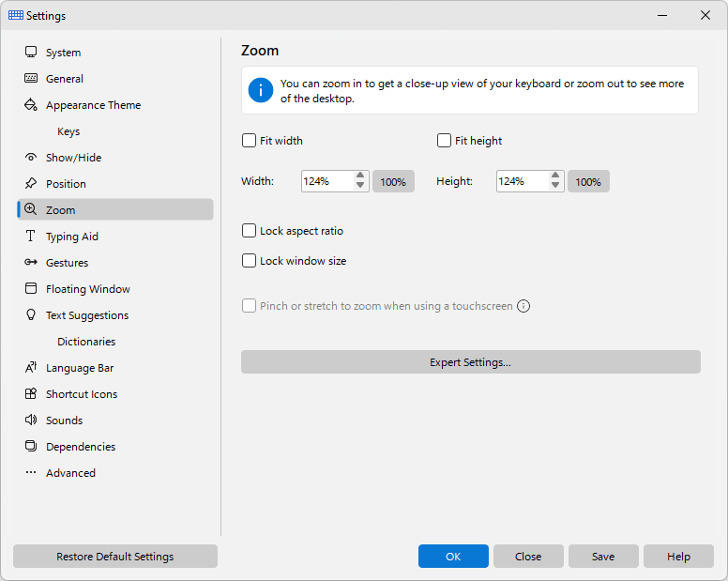This screenshot has height=581, width=728.
Task: Go to Typing Aid settings
Action: (115, 236)
